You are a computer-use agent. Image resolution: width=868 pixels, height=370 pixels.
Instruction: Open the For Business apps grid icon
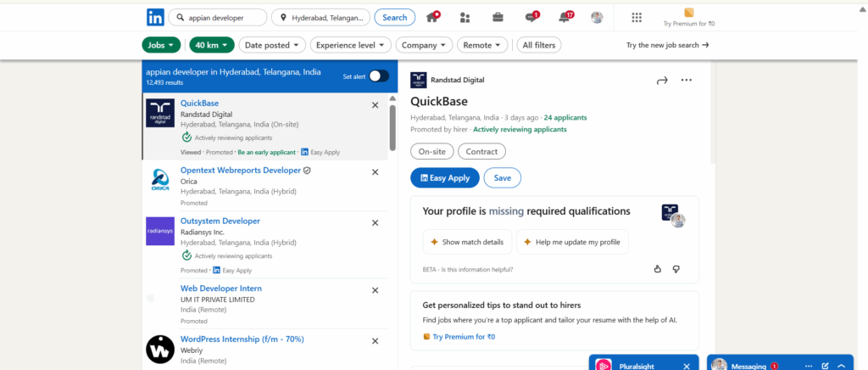tap(637, 17)
